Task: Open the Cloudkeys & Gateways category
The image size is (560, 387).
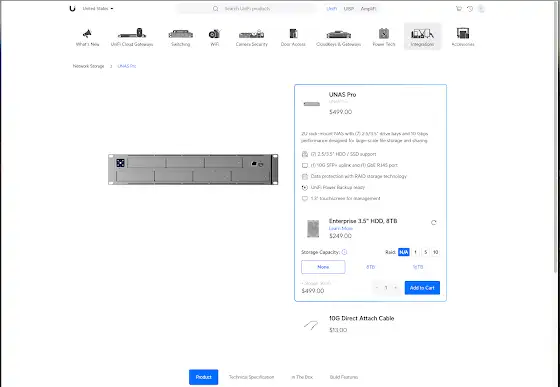Action: [x=338, y=37]
